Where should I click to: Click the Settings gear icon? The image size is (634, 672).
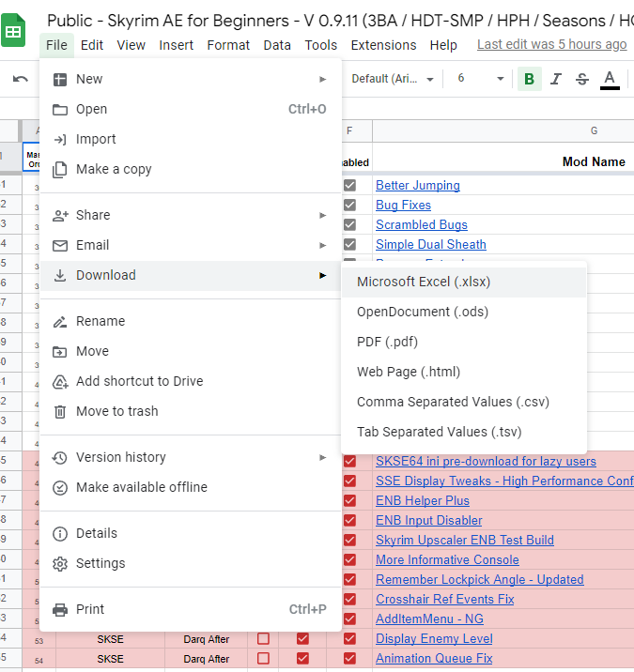click(x=59, y=564)
